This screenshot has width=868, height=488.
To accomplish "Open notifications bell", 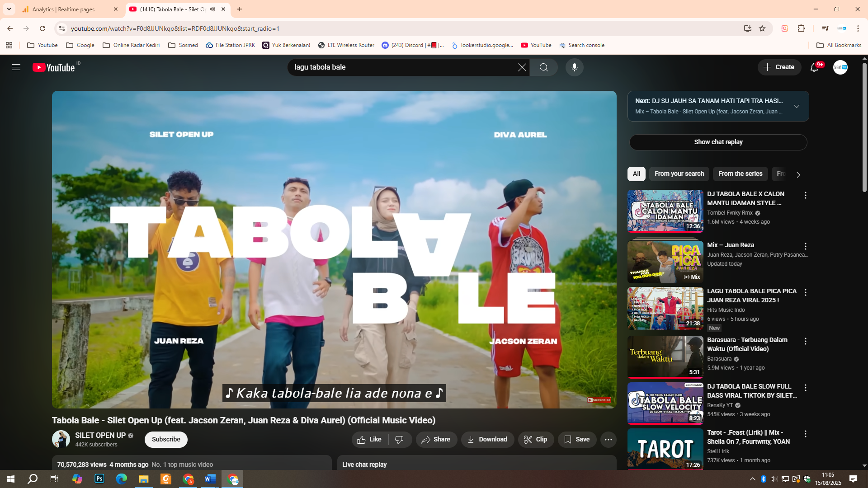I will pos(814,67).
